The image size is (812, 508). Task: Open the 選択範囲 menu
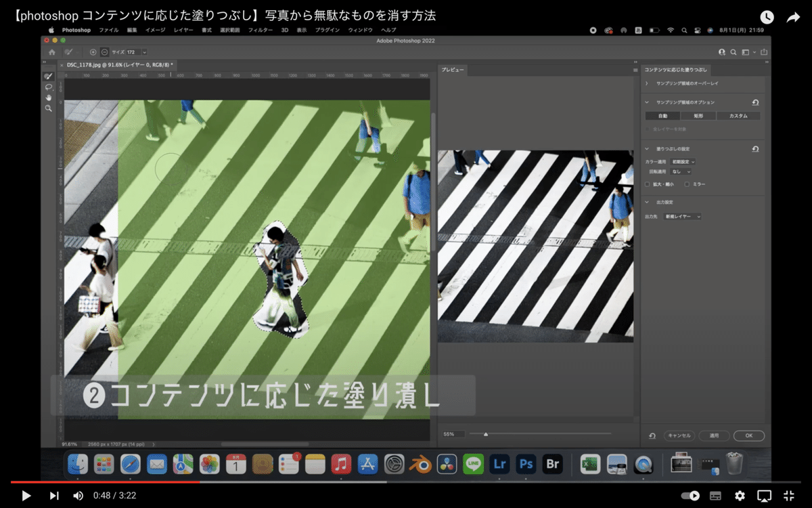pos(229,30)
